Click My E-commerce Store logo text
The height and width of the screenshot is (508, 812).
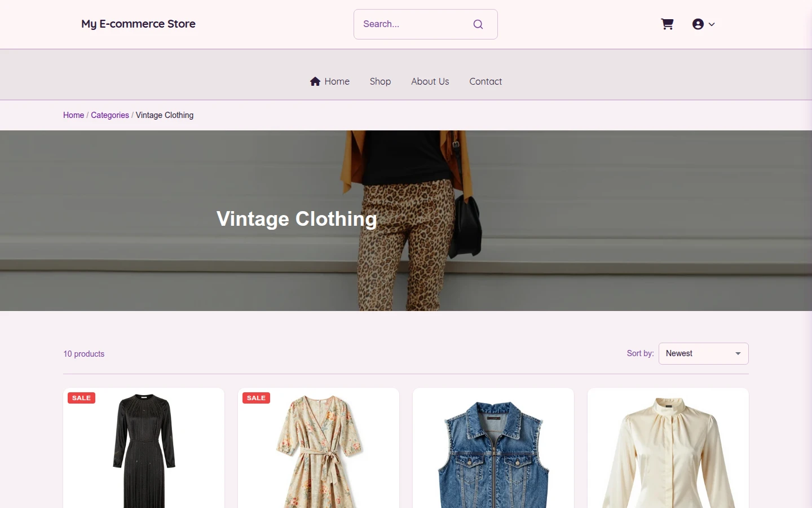point(138,24)
